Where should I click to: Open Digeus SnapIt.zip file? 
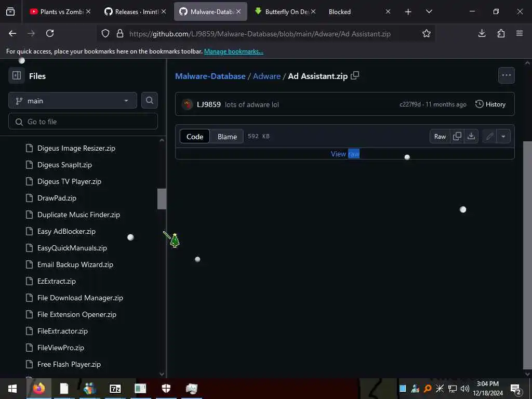64,165
